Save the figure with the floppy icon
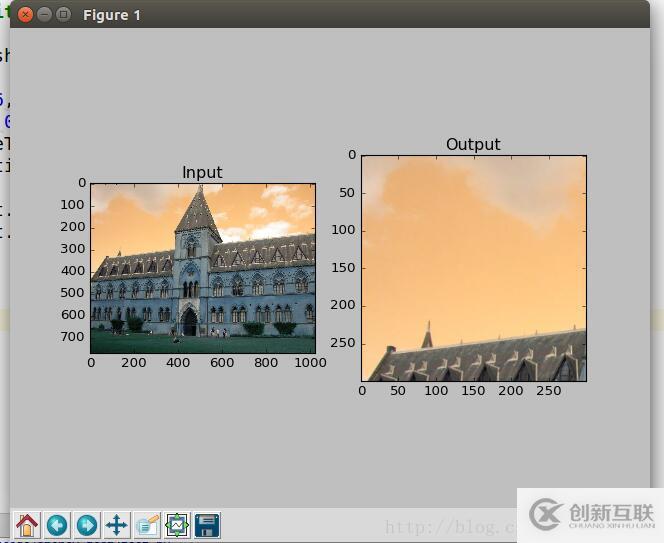The width and height of the screenshot is (664, 543). (x=207, y=525)
